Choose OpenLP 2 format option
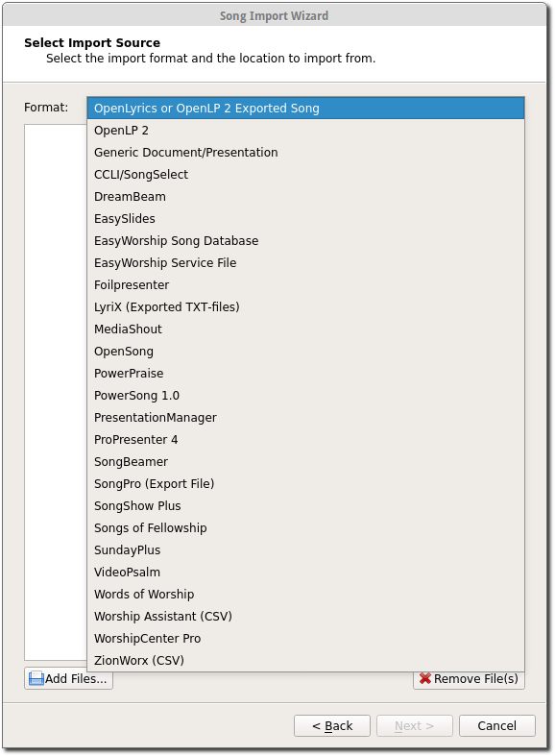 coord(305,131)
